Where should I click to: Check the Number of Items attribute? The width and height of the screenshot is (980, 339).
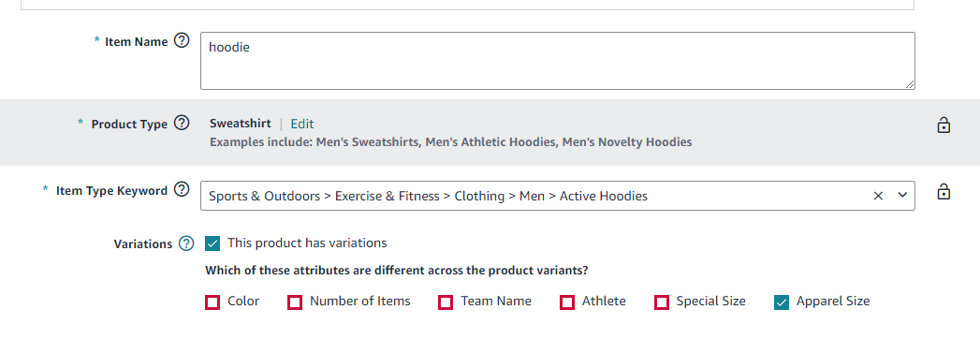tap(295, 302)
